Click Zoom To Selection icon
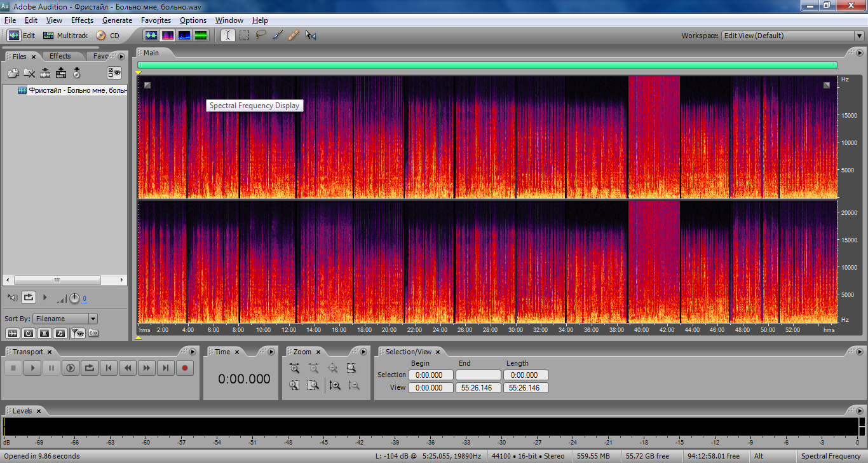This screenshot has width=868, height=463. 351,368
